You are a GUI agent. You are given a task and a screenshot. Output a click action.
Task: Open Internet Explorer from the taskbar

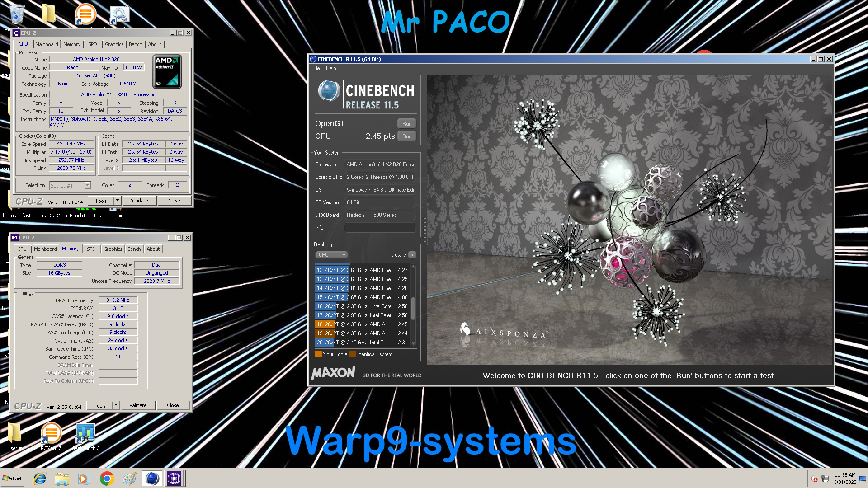tap(40, 479)
